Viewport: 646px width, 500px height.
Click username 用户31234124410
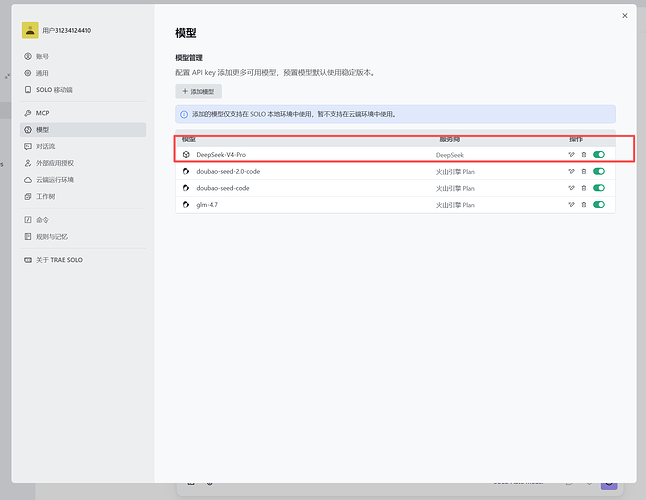click(67, 30)
